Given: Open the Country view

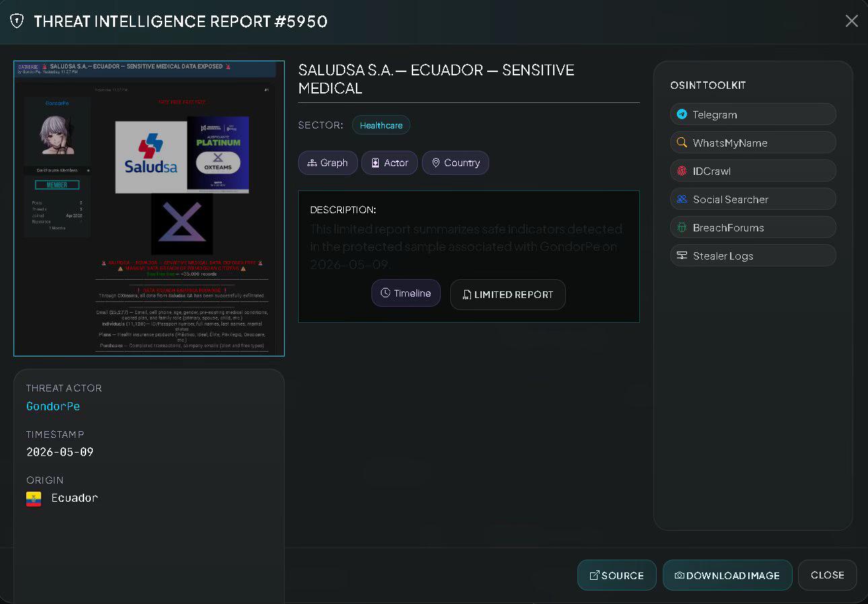Looking at the screenshot, I should point(456,163).
